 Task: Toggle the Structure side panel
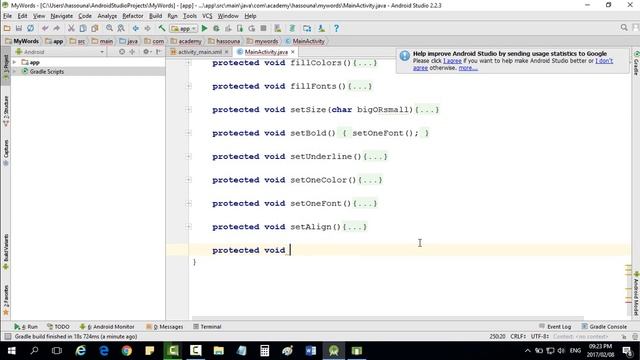(6, 111)
